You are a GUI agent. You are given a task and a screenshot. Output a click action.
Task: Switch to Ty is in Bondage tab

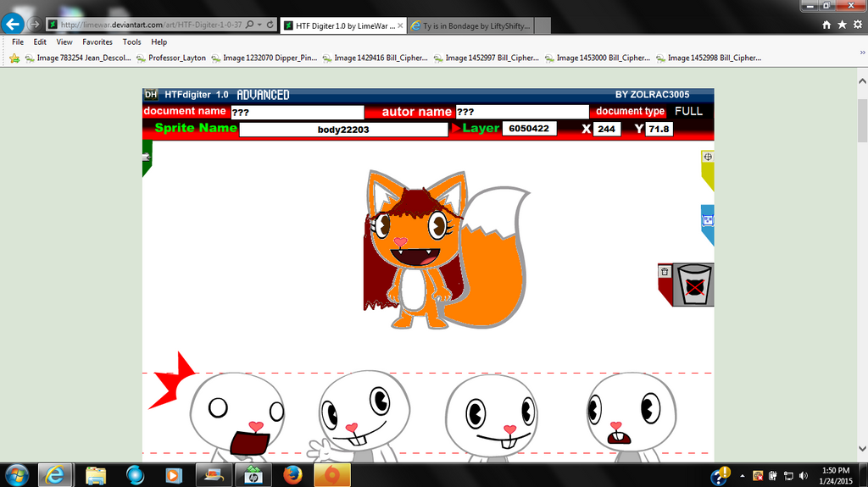pyautogui.click(x=471, y=25)
